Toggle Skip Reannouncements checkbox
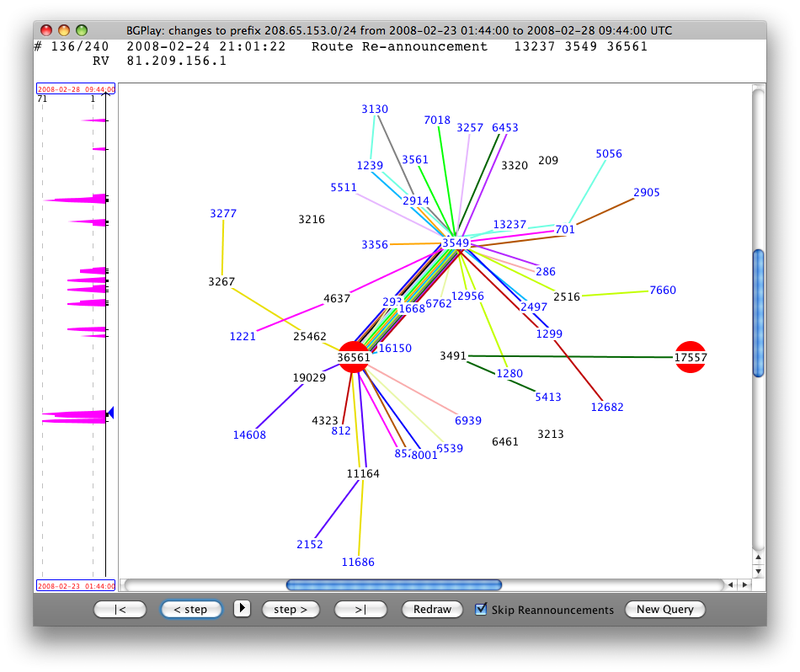Viewport: 800px width, 672px height. pyautogui.click(x=482, y=609)
